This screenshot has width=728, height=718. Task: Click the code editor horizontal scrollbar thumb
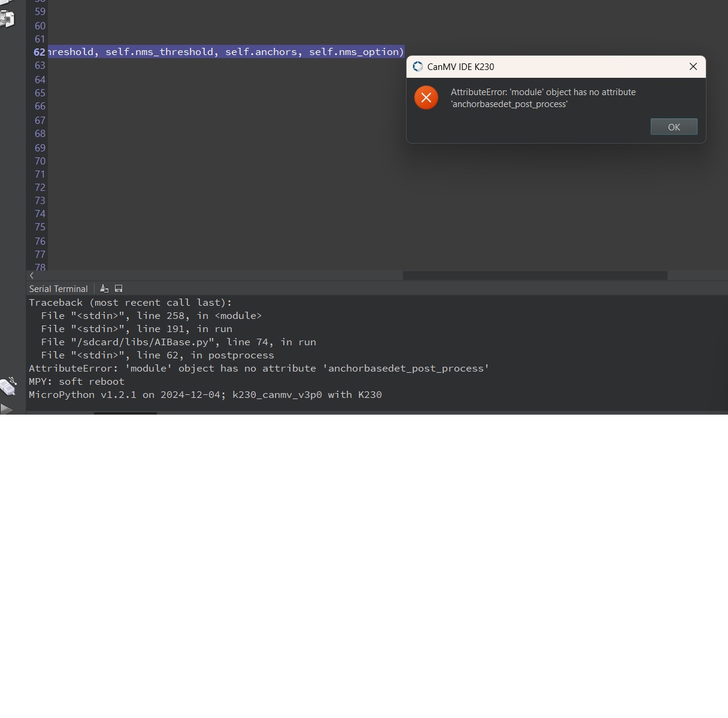[535, 276]
